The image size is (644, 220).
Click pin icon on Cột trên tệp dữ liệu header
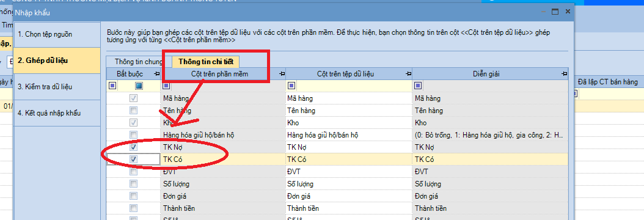click(x=408, y=74)
